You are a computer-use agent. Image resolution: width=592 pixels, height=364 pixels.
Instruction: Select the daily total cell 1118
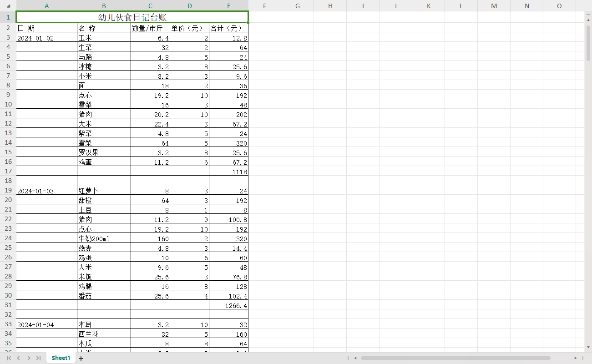[229, 172]
